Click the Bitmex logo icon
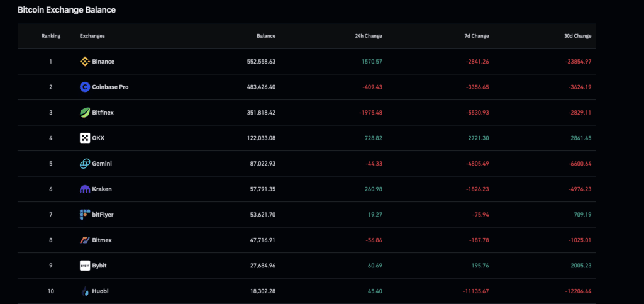Screen dimensions: 644x304 tap(85, 240)
